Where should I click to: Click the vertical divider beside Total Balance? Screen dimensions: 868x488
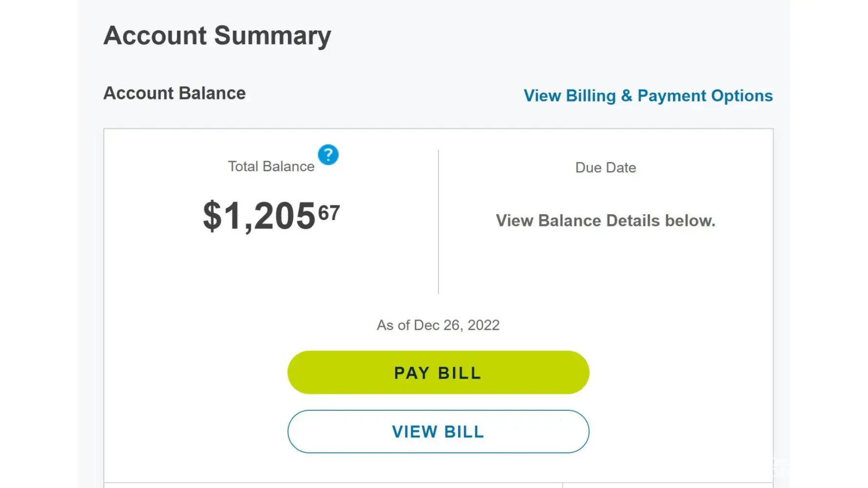tap(438, 222)
